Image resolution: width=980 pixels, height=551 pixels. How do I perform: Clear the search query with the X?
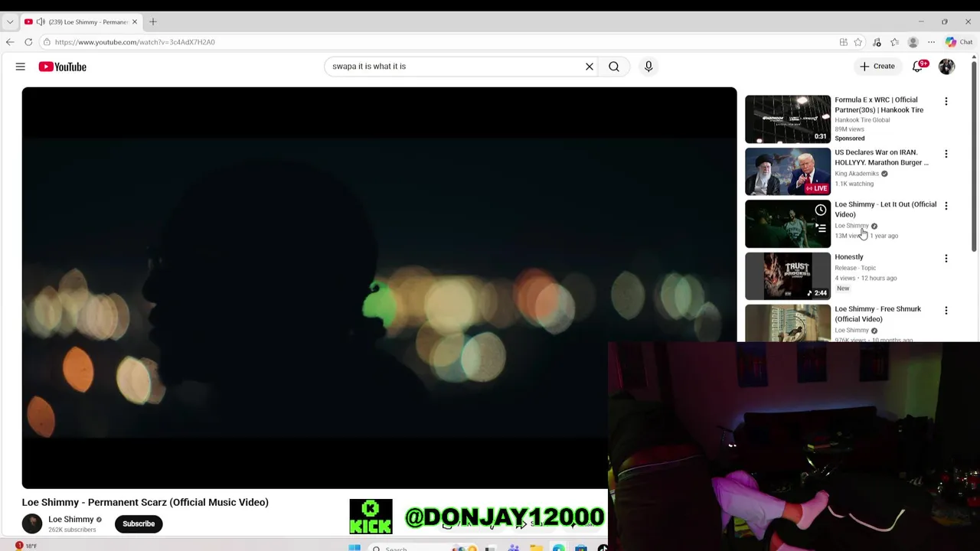(590, 67)
